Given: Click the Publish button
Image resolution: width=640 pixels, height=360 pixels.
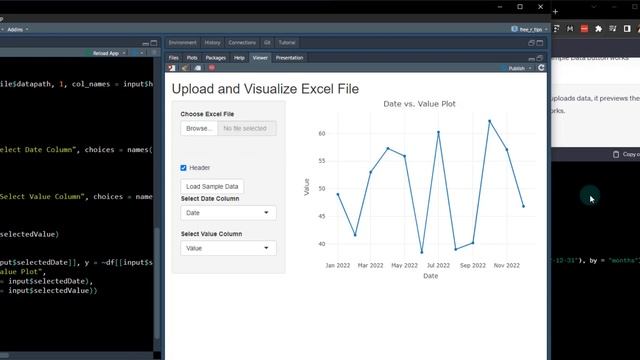Looking at the screenshot, I should pos(513,68).
